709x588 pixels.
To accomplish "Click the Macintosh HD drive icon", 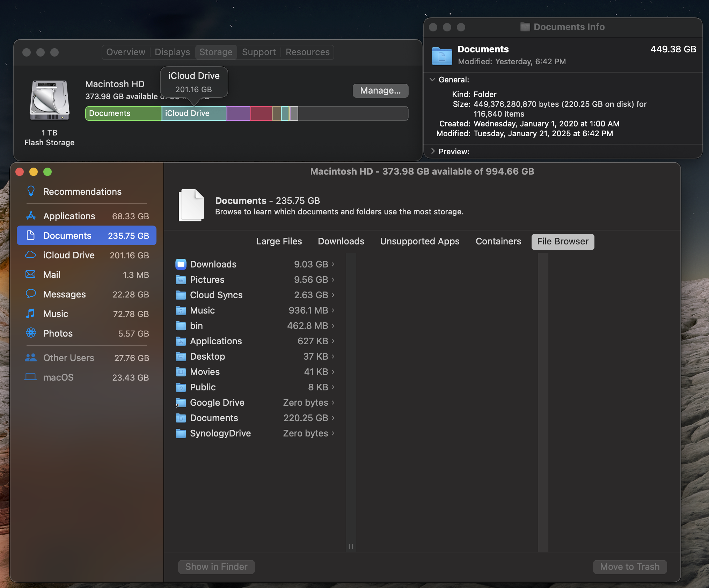I will 49,100.
